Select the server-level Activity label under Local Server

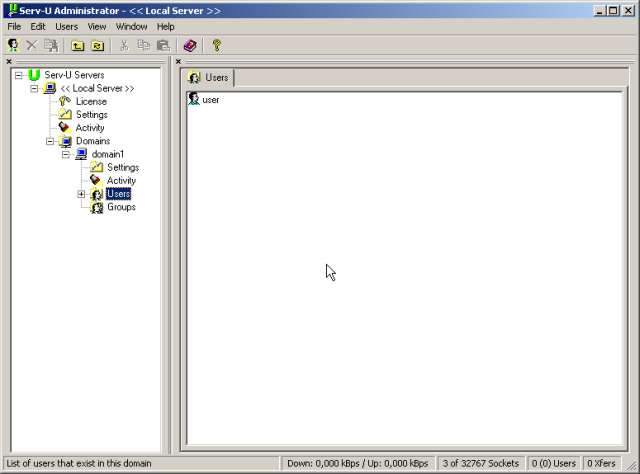90,128
